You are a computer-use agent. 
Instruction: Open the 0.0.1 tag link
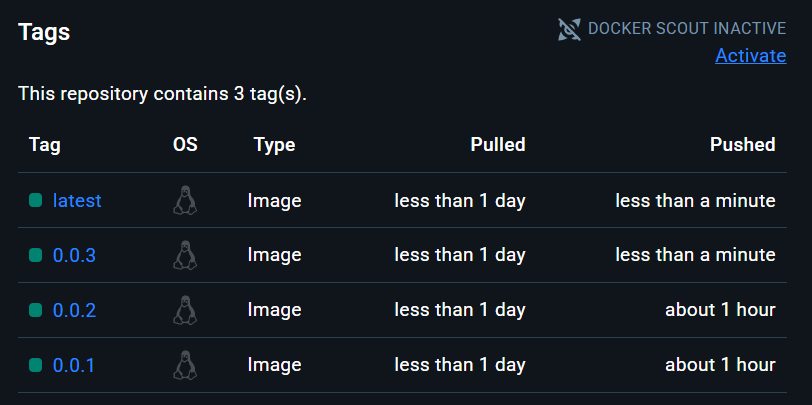tap(74, 366)
